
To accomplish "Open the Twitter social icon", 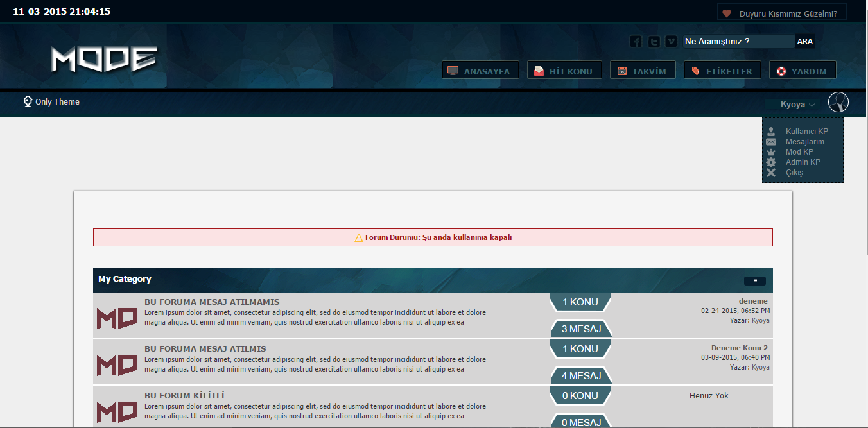I will pyautogui.click(x=654, y=42).
